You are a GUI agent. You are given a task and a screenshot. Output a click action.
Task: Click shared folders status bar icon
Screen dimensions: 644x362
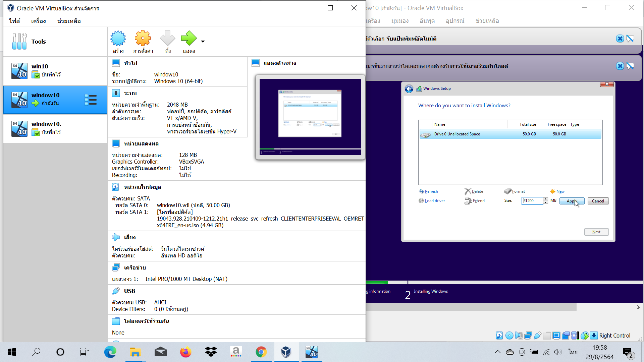tap(547, 336)
